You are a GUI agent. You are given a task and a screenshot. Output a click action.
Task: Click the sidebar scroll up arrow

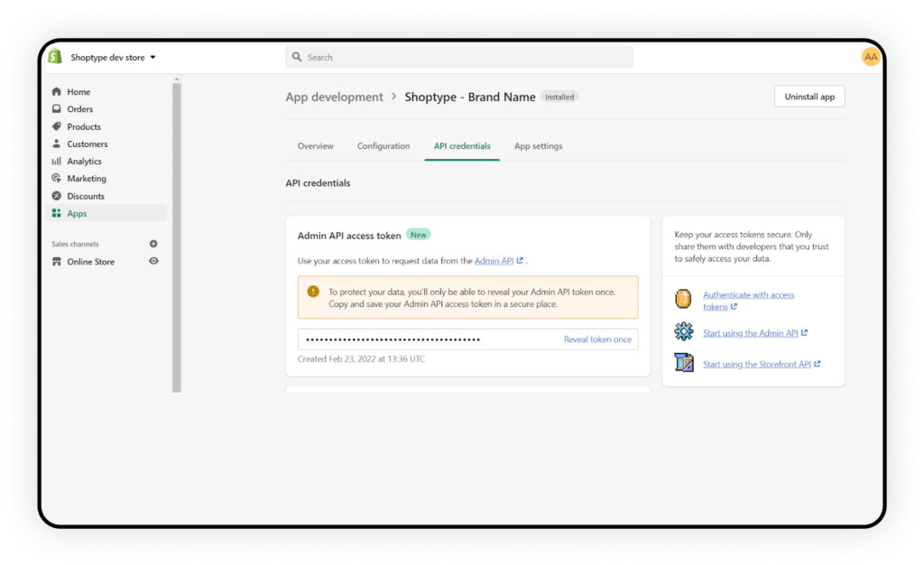[177, 79]
